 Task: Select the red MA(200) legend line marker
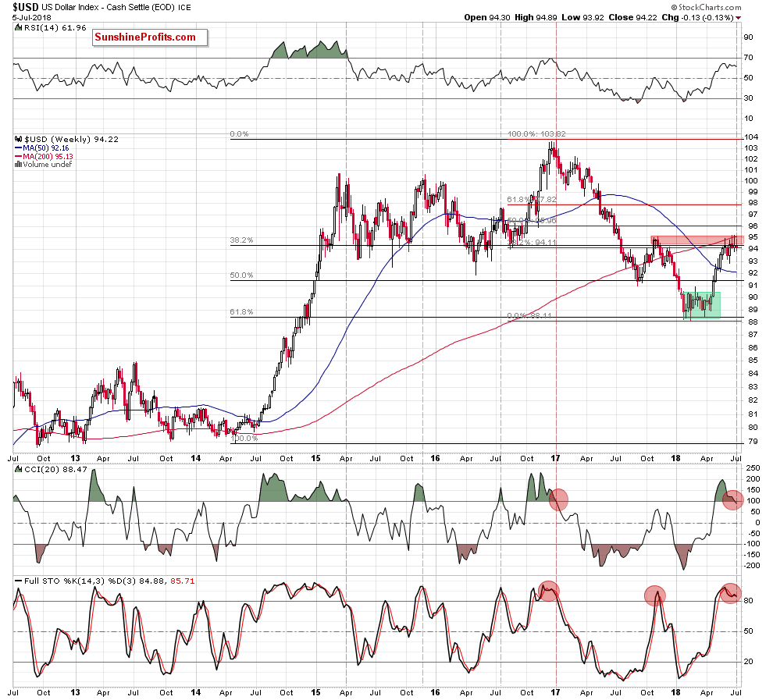coord(18,156)
